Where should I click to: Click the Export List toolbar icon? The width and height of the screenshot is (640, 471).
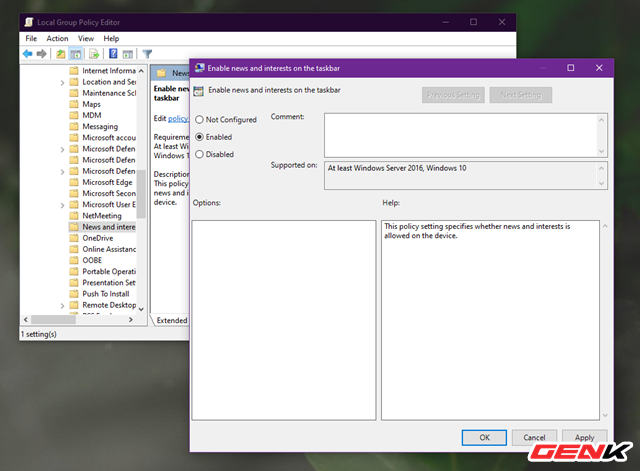94,54
